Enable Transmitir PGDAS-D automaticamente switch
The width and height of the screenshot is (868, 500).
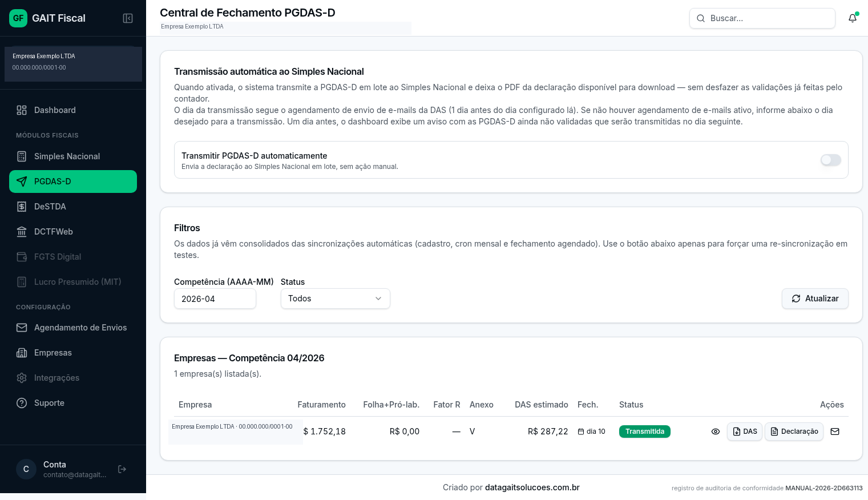[831, 160]
